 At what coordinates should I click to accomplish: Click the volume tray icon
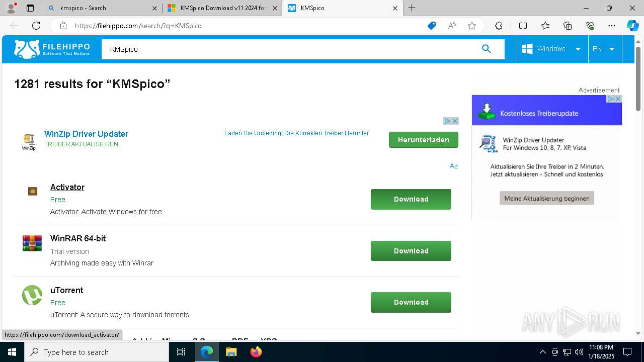click(x=579, y=352)
